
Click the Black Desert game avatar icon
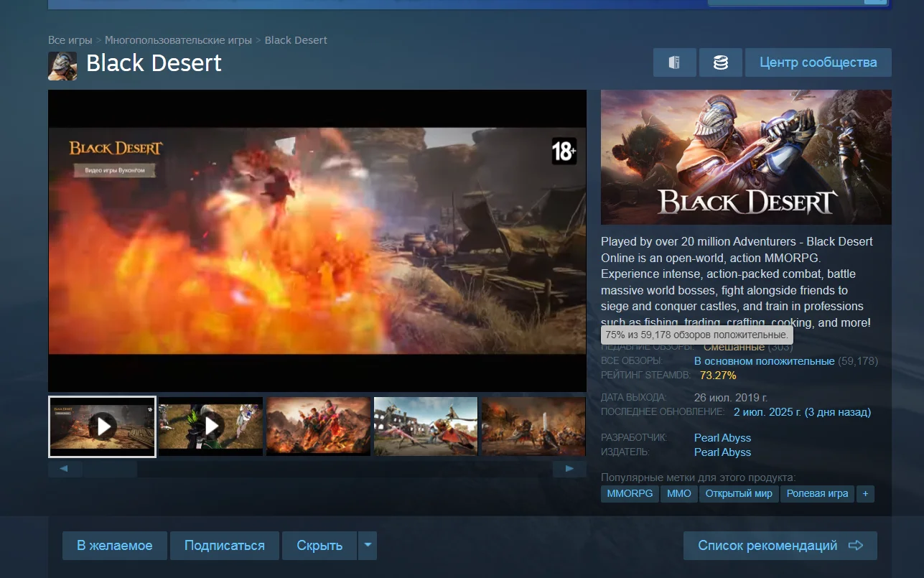(62, 66)
